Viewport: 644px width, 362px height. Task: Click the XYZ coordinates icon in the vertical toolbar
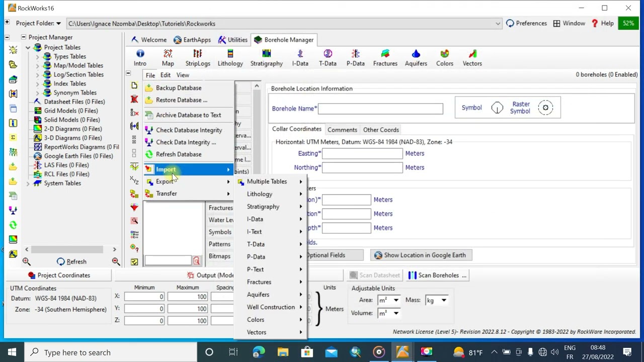tap(134, 180)
